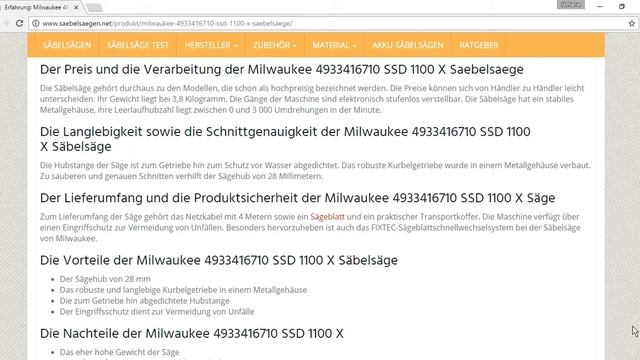Open the SÄBELSÄGE TEST menu item
Image resolution: width=640 pixels, height=360 pixels.
pyautogui.click(x=138, y=45)
